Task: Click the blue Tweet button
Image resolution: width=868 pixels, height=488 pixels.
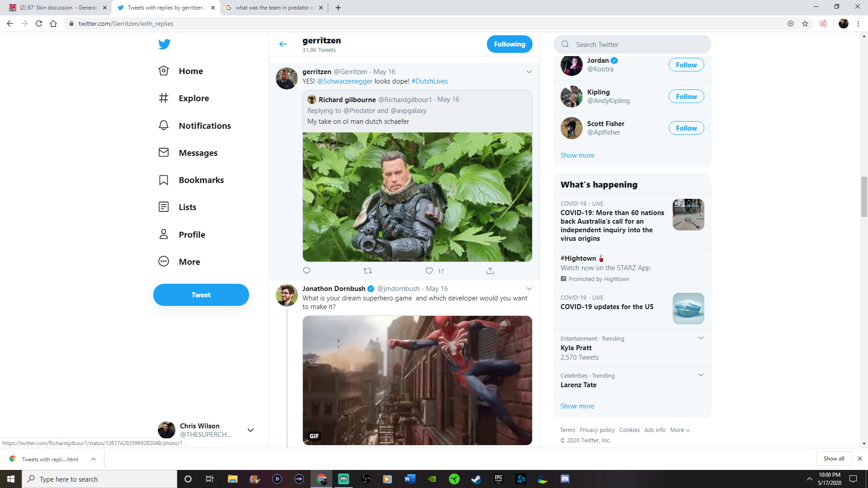Action: (x=201, y=295)
